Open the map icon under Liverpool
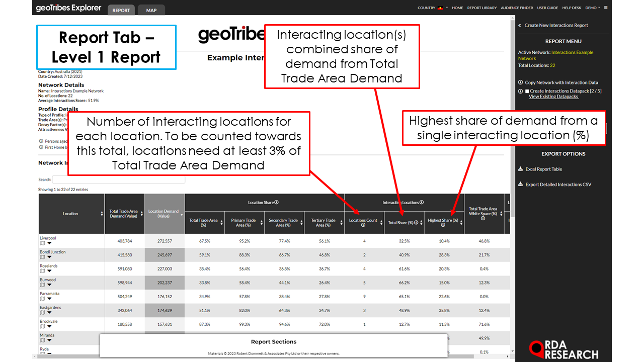The image size is (644, 362). 42,243
